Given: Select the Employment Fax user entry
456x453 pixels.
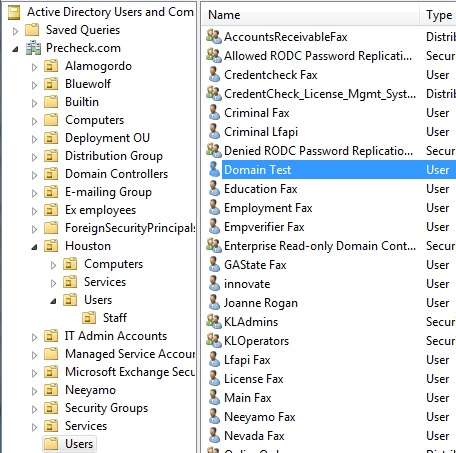Looking at the screenshot, I should tap(268, 208).
